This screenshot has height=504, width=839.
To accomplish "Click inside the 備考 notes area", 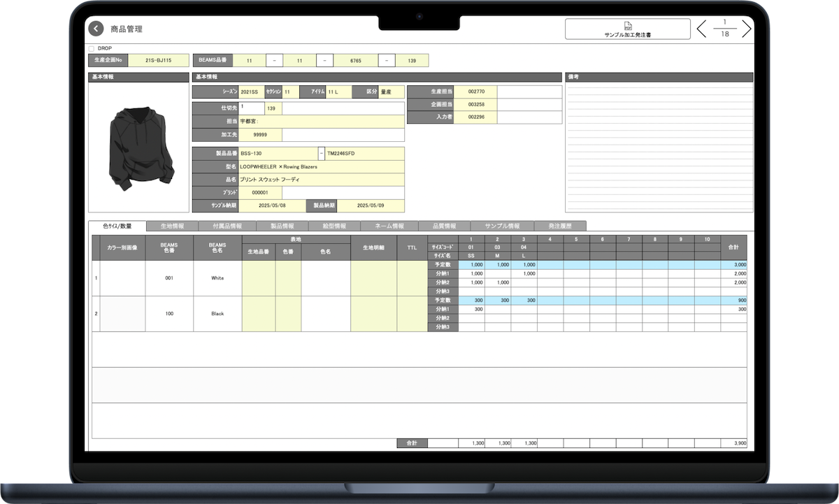I will click(x=659, y=147).
